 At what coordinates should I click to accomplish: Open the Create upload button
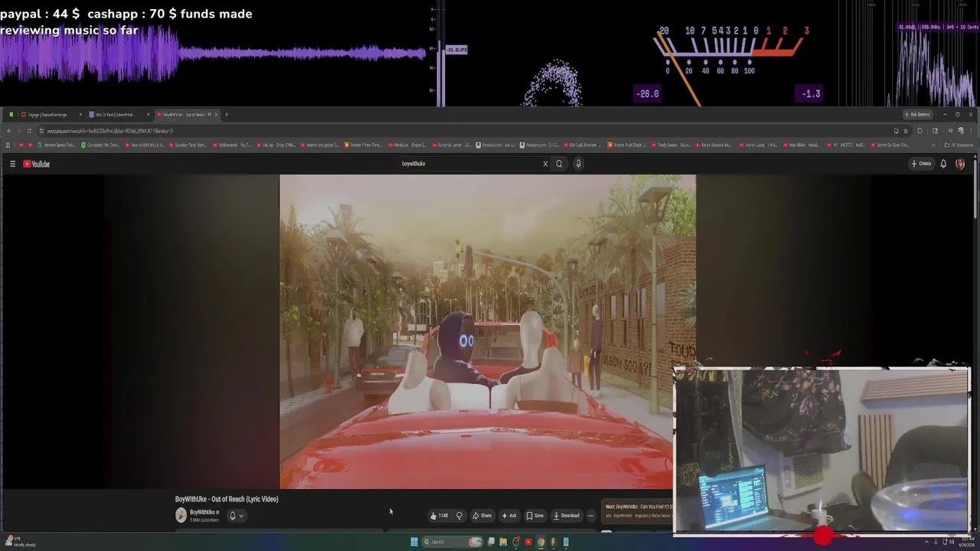pos(921,164)
